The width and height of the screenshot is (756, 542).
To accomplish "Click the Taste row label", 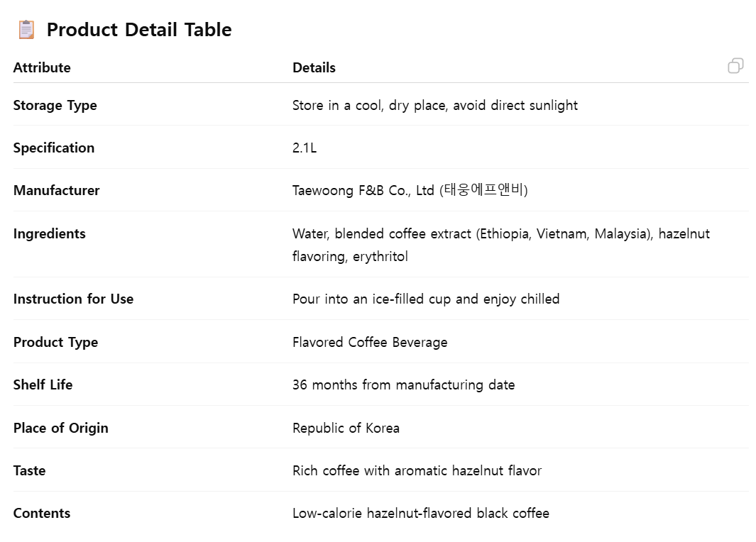I will coord(29,470).
